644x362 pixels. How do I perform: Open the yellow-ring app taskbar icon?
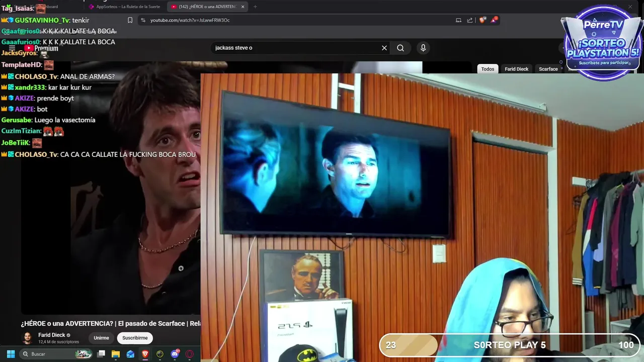160,354
